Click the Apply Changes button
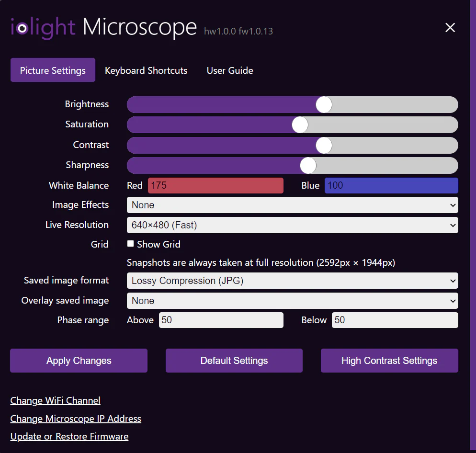 (79, 360)
